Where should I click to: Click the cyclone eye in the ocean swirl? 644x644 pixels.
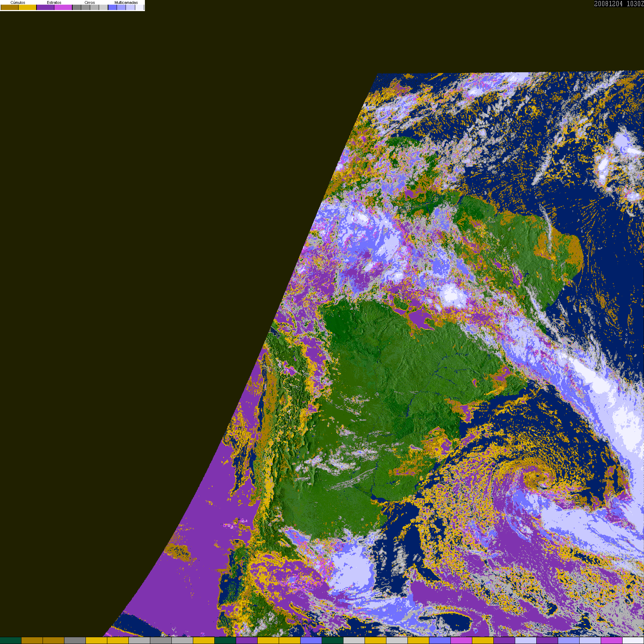click(x=537, y=476)
